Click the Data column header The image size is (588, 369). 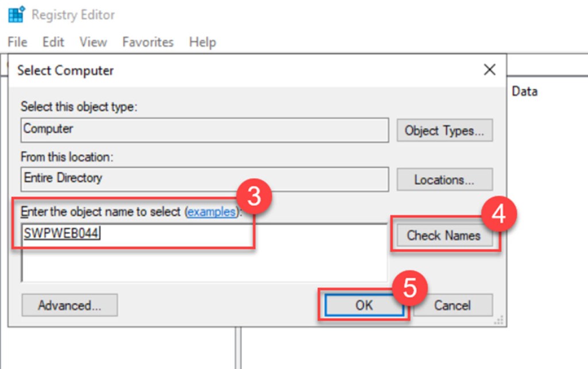(524, 91)
